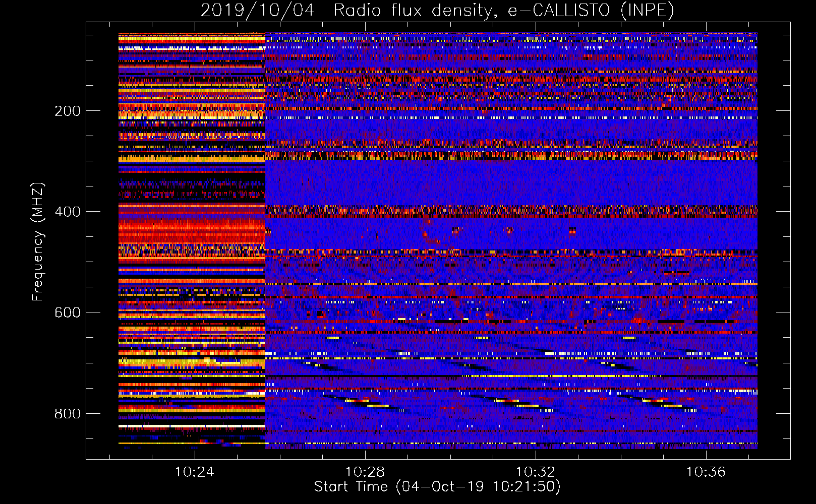Click the 10:36 time tick label
Image resolution: width=816 pixels, height=504 pixels.
point(706,472)
